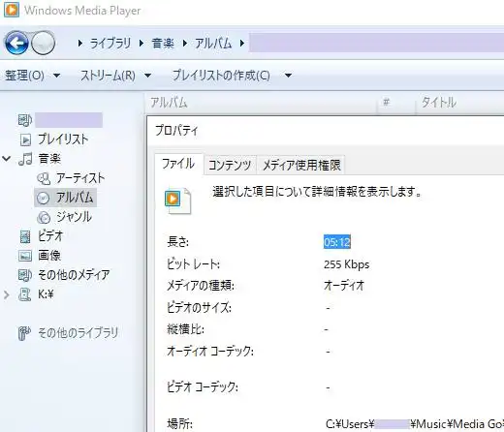Image resolution: width=504 pixels, height=432 pixels.
Task: Open the ストリーム(R) dropdown menu
Action: [x=115, y=76]
